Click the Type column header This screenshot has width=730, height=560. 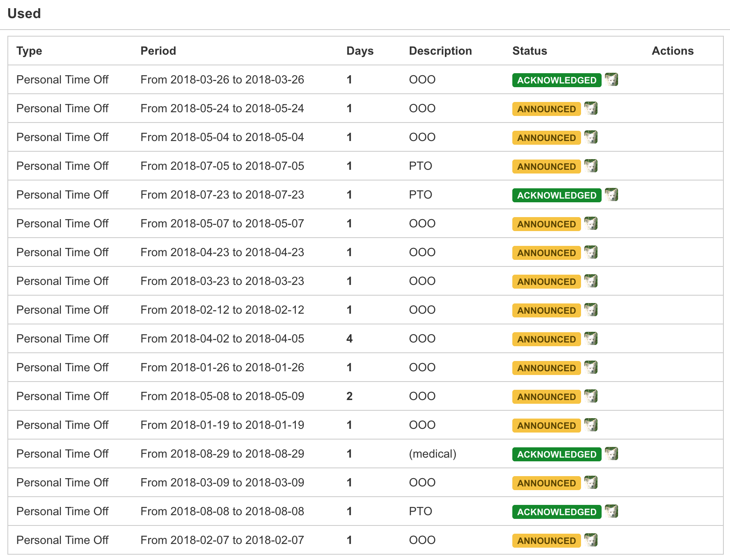tap(29, 51)
